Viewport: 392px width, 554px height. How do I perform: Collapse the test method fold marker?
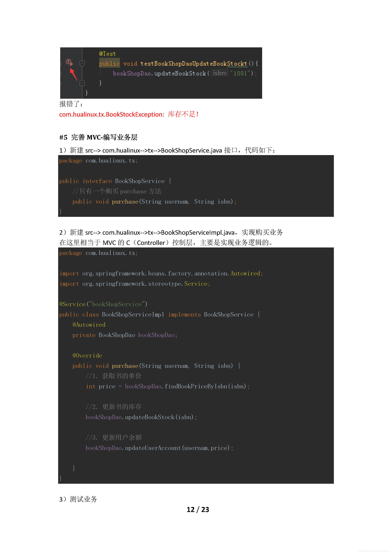coord(82,63)
